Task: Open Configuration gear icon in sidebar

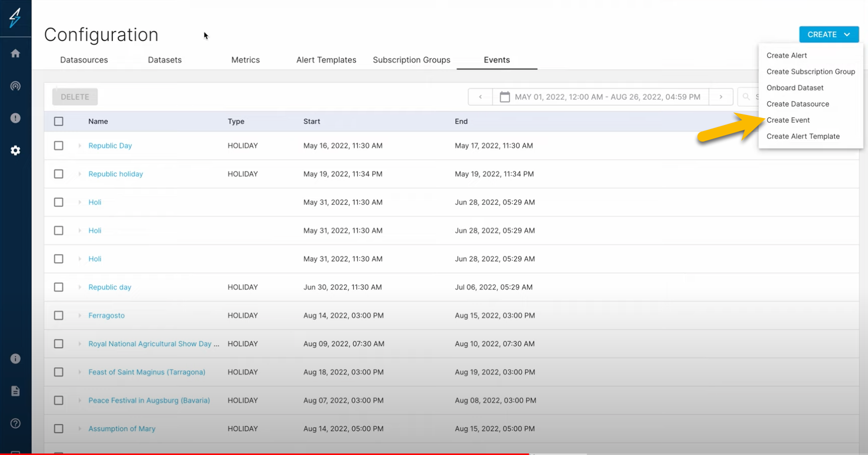Action: tap(16, 150)
